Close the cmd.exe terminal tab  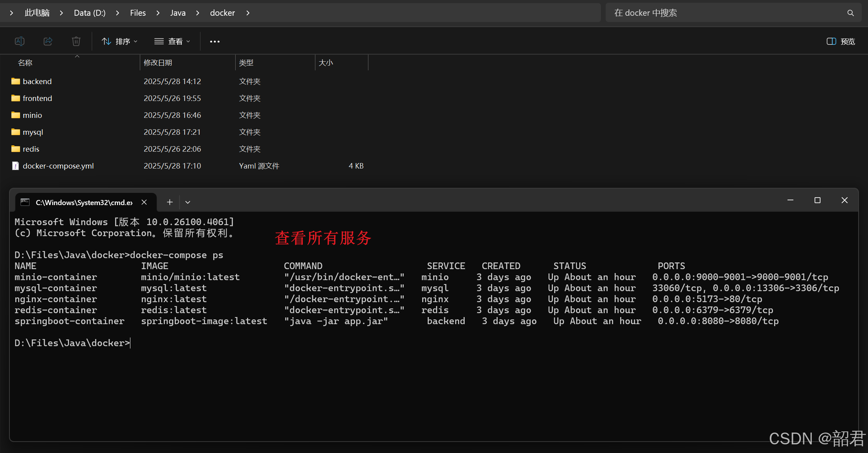tap(144, 202)
